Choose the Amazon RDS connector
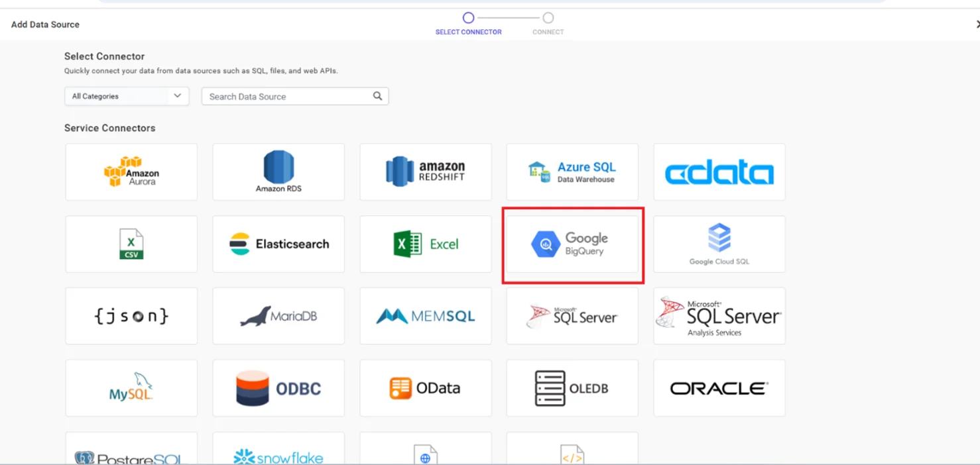Image resolution: width=980 pixels, height=465 pixels. click(x=278, y=172)
